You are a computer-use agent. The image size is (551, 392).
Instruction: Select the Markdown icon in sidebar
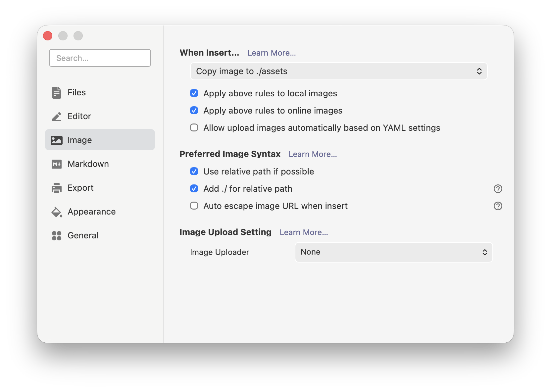57,164
